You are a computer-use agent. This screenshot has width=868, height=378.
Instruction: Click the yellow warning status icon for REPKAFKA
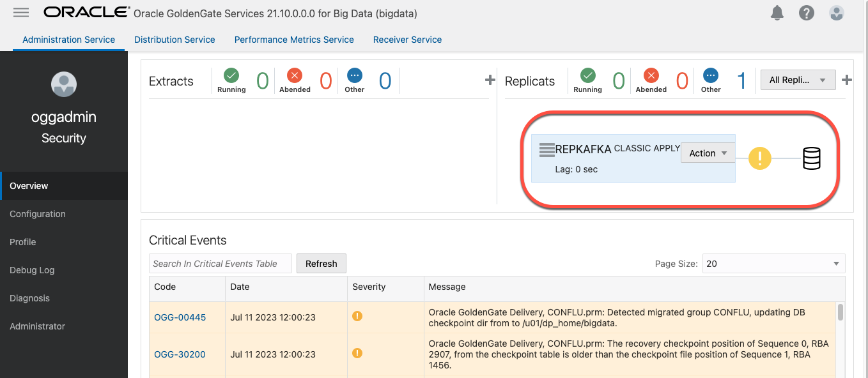click(760, 158)
